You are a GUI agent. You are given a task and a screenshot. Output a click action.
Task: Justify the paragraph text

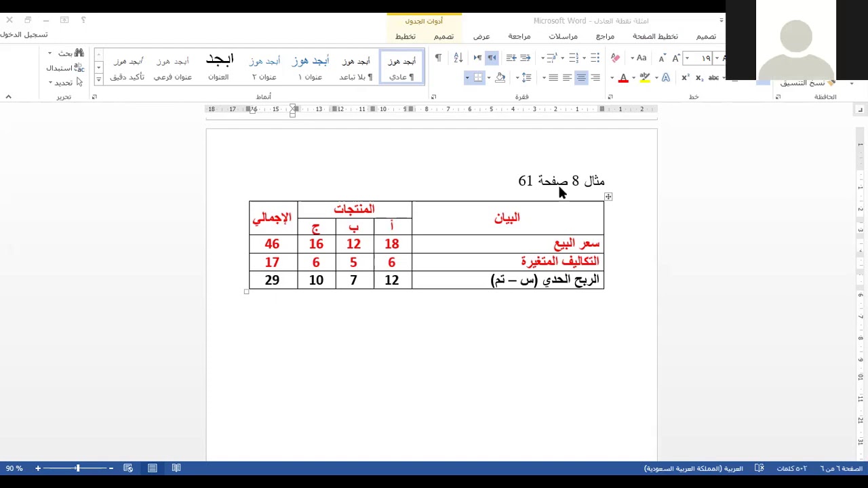pyautogui.click(x=553, y=78)
